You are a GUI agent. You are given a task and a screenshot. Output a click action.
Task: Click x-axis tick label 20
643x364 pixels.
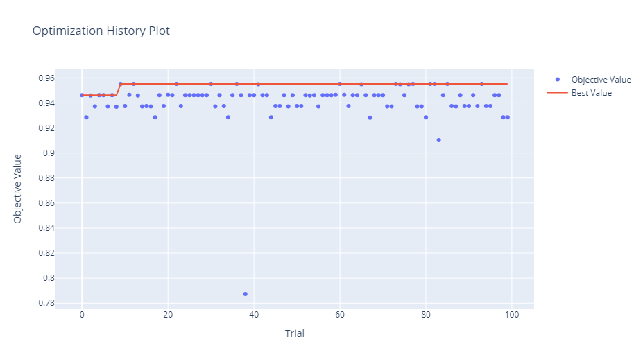168,316
